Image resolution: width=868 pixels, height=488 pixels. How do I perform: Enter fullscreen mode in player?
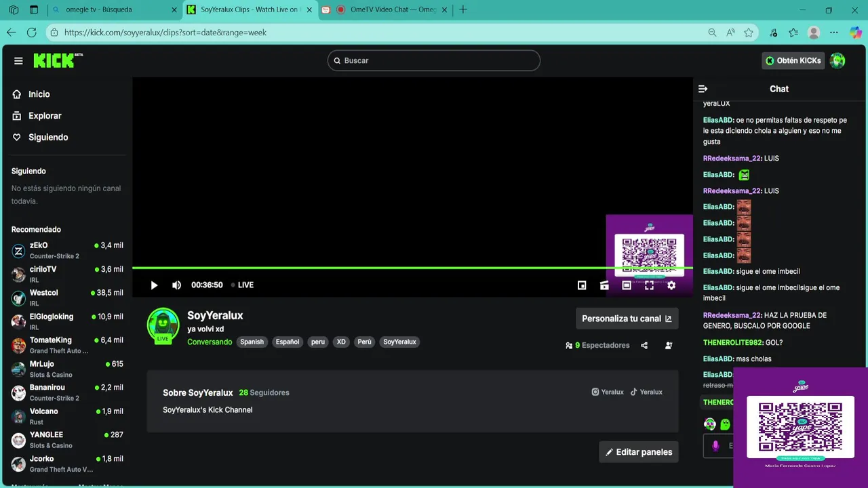[649, 285]
